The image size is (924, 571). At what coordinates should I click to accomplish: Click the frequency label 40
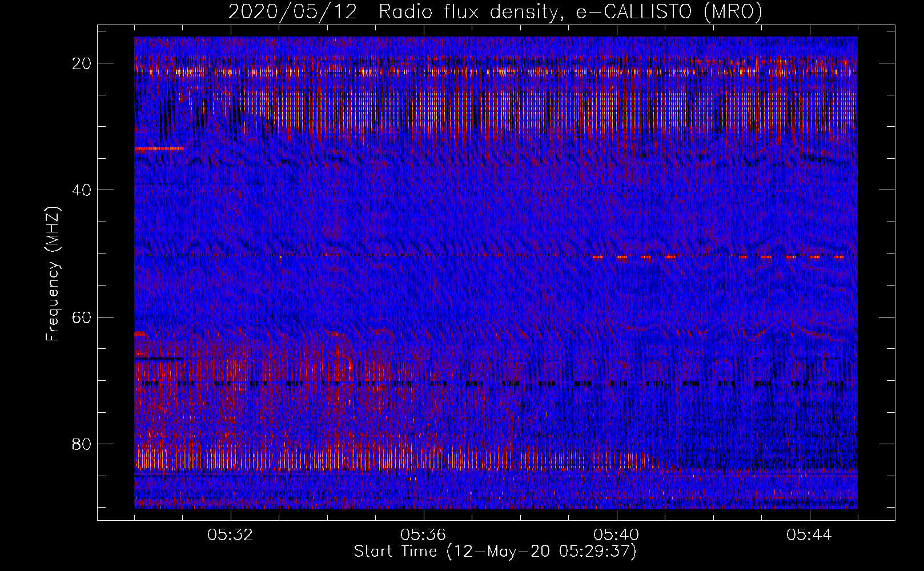pyautogui.click(x=82, y=190)
